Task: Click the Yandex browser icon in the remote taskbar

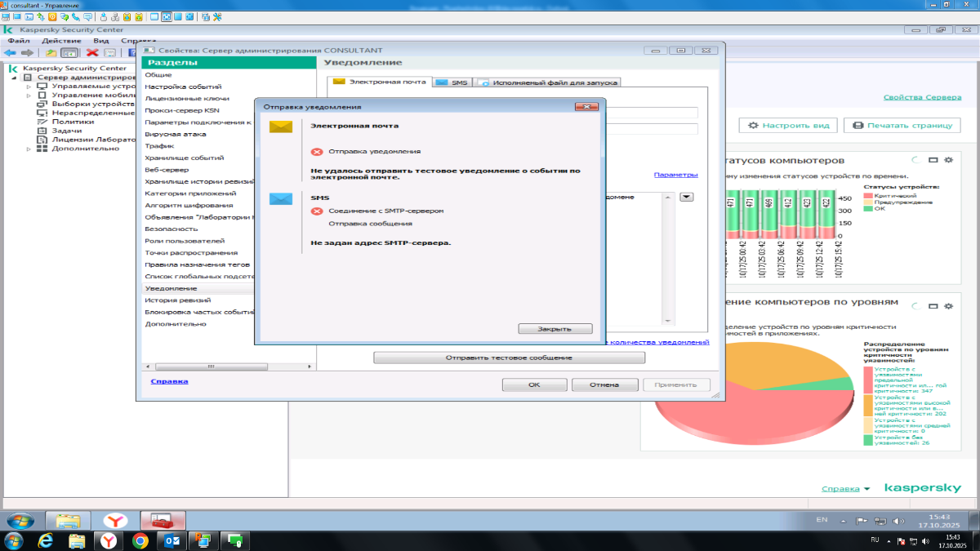Action: coord(119,521)
